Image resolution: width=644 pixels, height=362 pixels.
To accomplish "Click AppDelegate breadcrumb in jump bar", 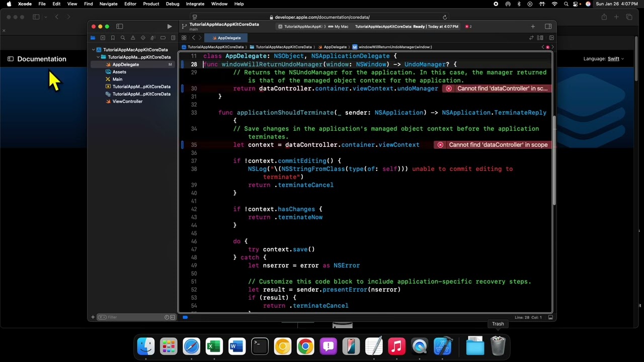I will pyautogui.click(x=332, y=47).
